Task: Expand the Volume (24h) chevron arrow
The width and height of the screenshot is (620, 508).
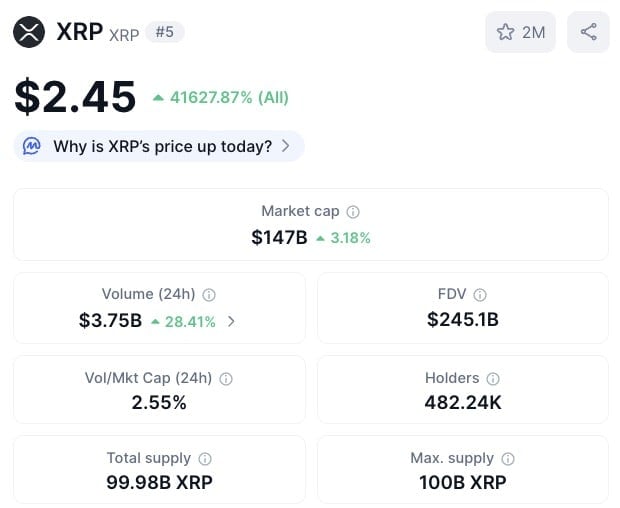Action: click(232, 321)
